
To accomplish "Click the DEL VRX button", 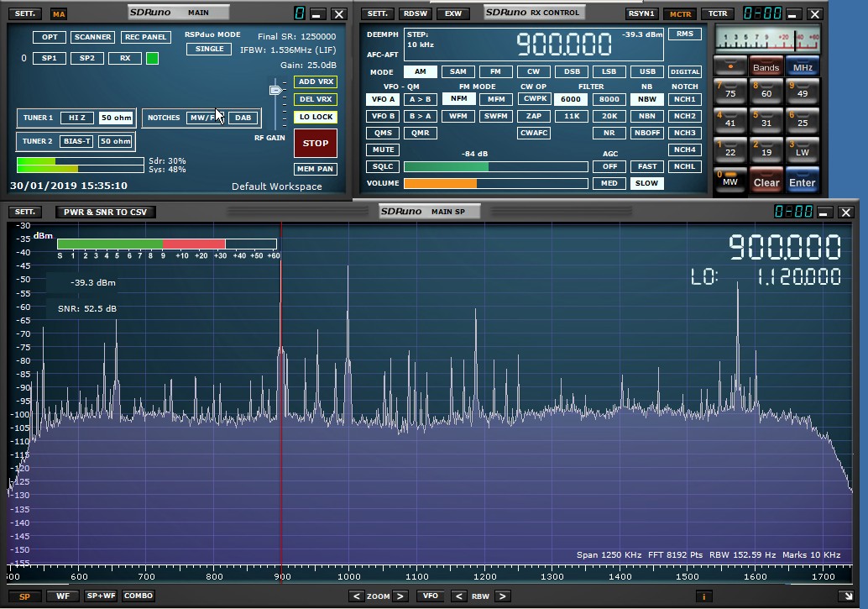I will click(316, 99).
